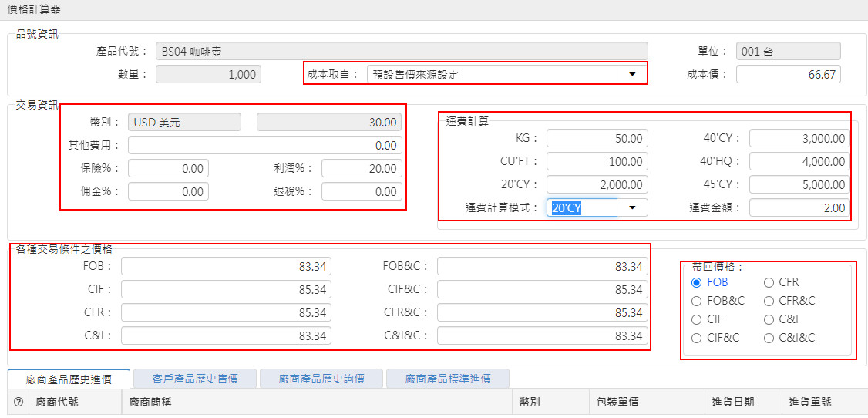The width and height of the screenshot is (868, 418).
Task: Select the 廠商產品歷史進價 tab
Action: click(68, 379)
